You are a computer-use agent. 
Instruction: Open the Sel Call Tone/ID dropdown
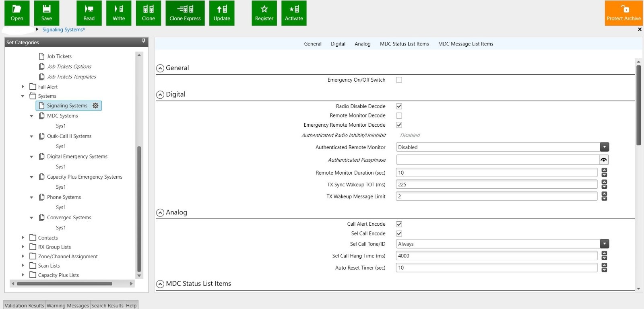[604, 244]
